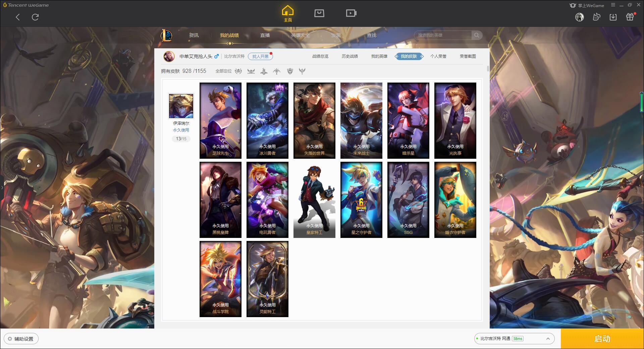This screenshot has width=644, height=349.
Task: Open the 查找 tab
Action: tap(372, 35)
